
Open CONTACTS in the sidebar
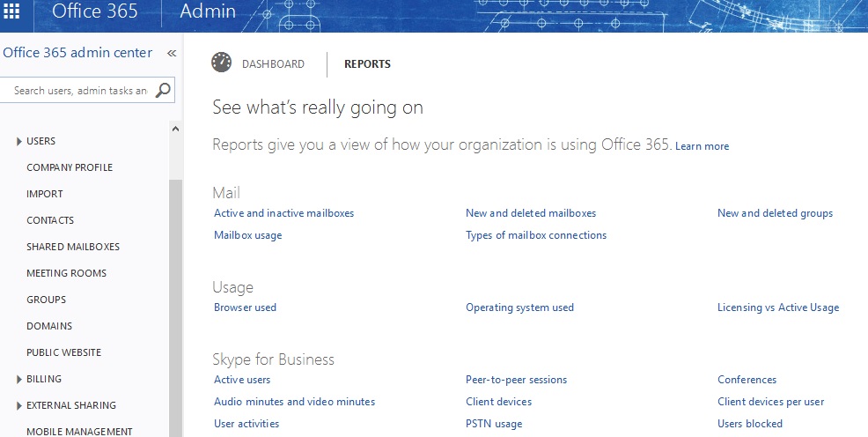50,220
